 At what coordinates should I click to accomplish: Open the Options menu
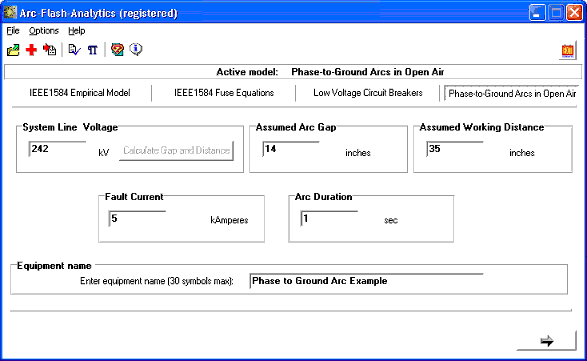click(x=44, y=31)
